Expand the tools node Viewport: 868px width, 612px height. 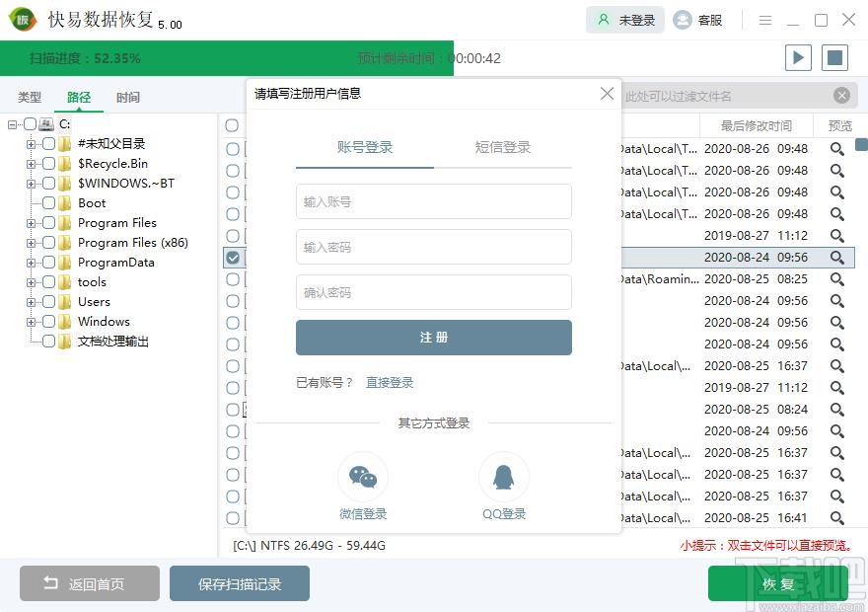pyautogui.click(x=31, y=283)
